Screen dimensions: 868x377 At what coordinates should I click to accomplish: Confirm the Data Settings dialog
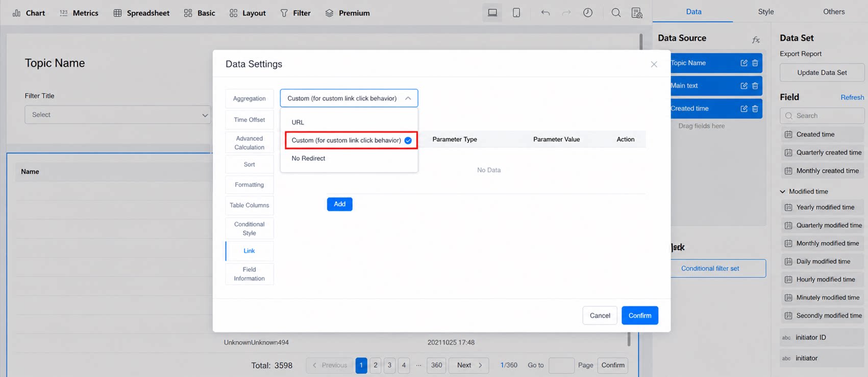(x=640, y=315)
